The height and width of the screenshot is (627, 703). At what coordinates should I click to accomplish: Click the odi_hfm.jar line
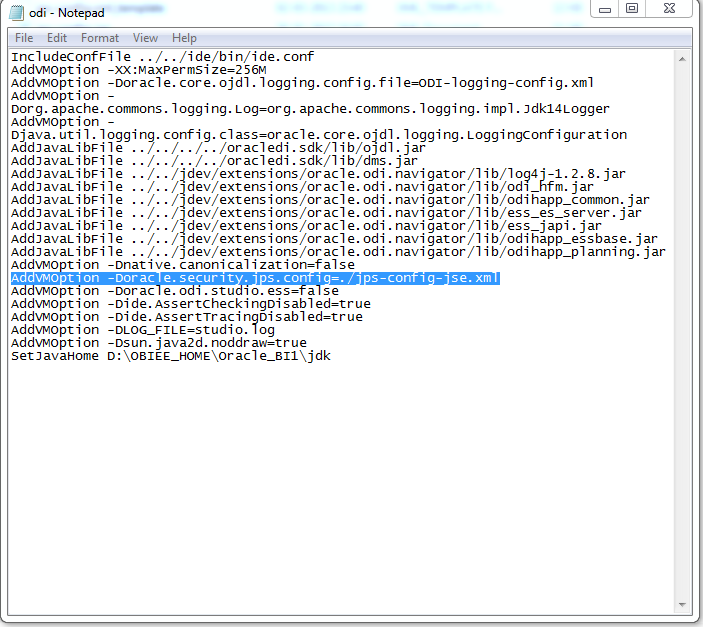(303, 187)
